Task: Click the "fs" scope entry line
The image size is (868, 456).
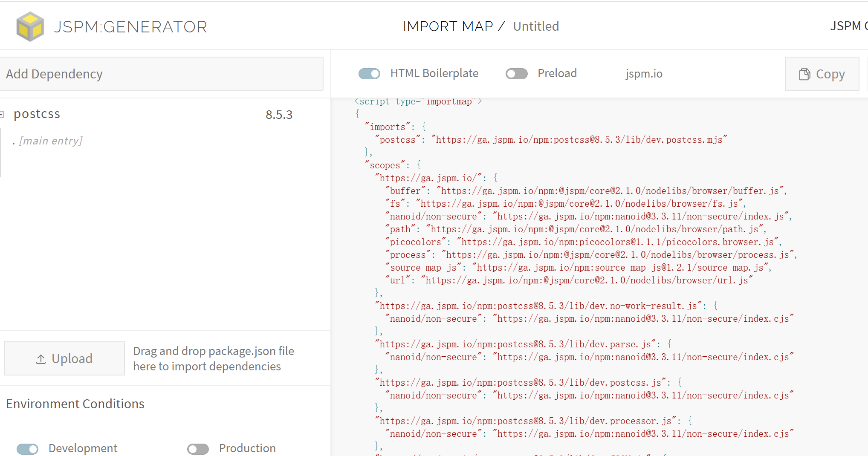Action: point(565,204)
